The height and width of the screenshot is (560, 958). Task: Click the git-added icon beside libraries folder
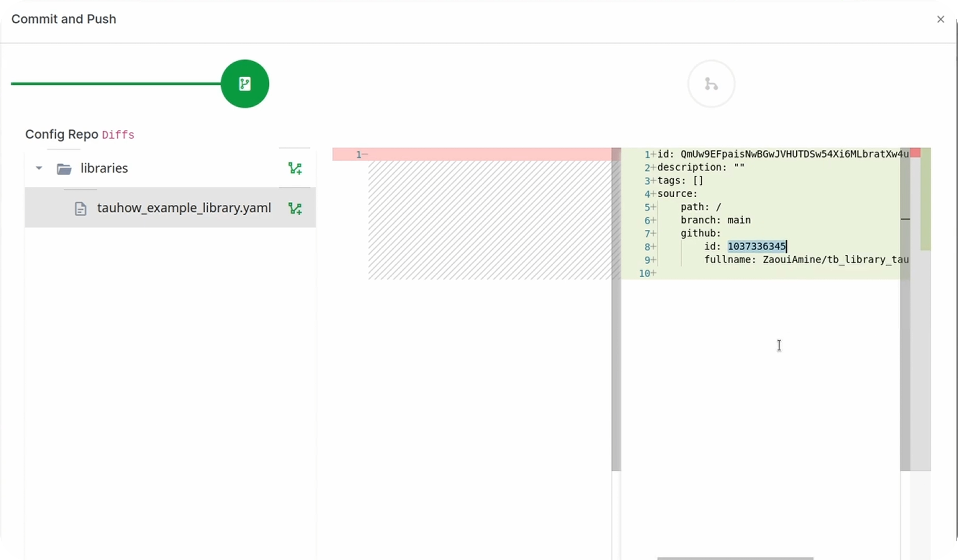[x=295, y=168]
